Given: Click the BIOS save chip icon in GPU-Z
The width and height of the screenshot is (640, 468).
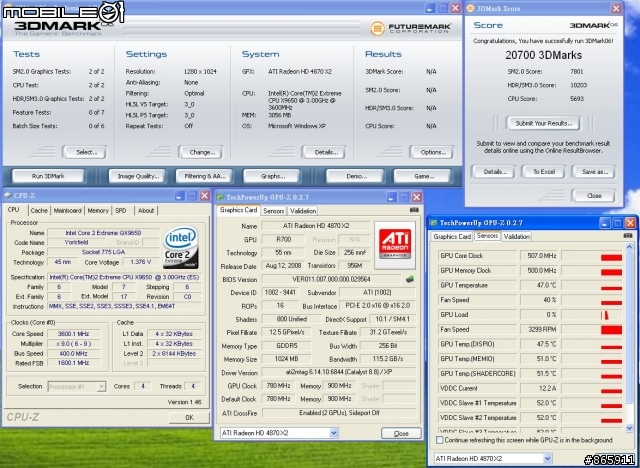Looking at the screenshot, I should (x=409, y=279).
